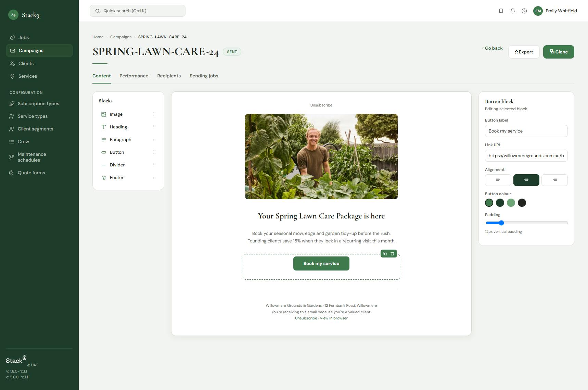
Task: Click the Quote forms icon in sidebar
Action: [x=12, y=173]
